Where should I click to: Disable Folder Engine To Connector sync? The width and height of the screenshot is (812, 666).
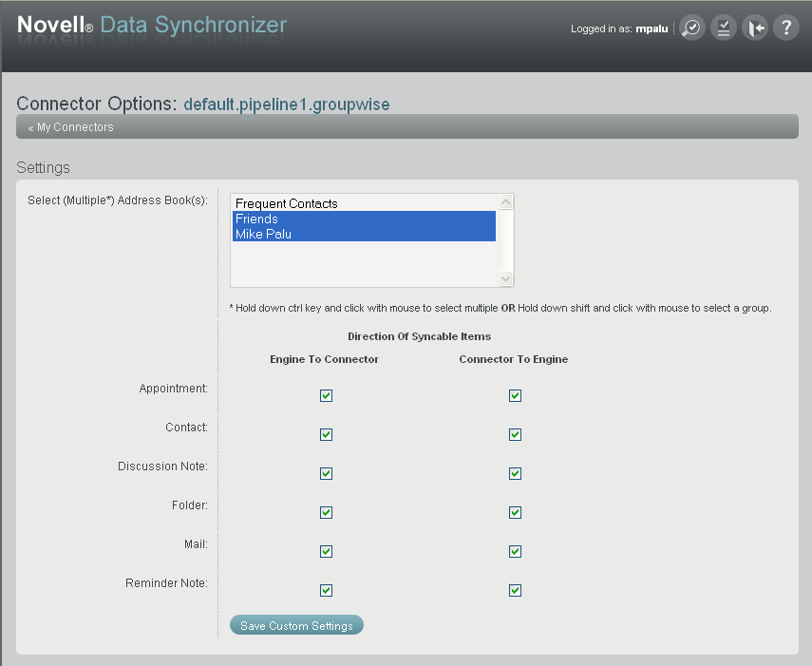coord(326,512)
